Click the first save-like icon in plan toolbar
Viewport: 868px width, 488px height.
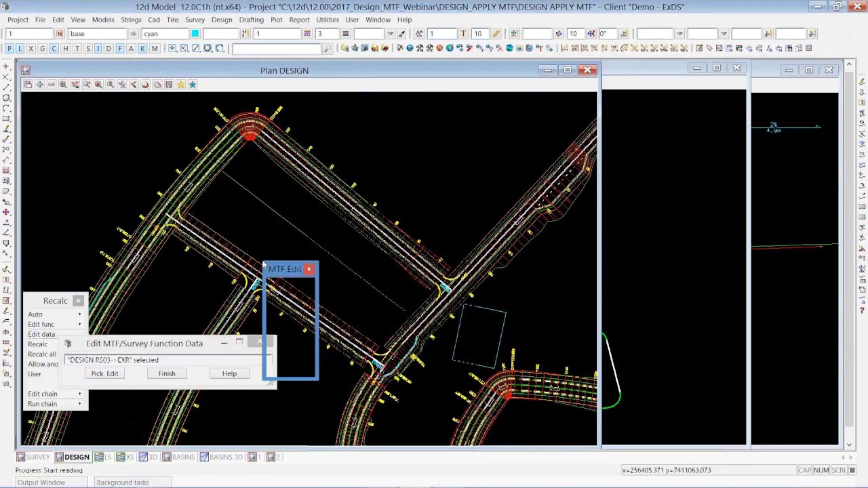pyautogui.click(x=28, y=84)
